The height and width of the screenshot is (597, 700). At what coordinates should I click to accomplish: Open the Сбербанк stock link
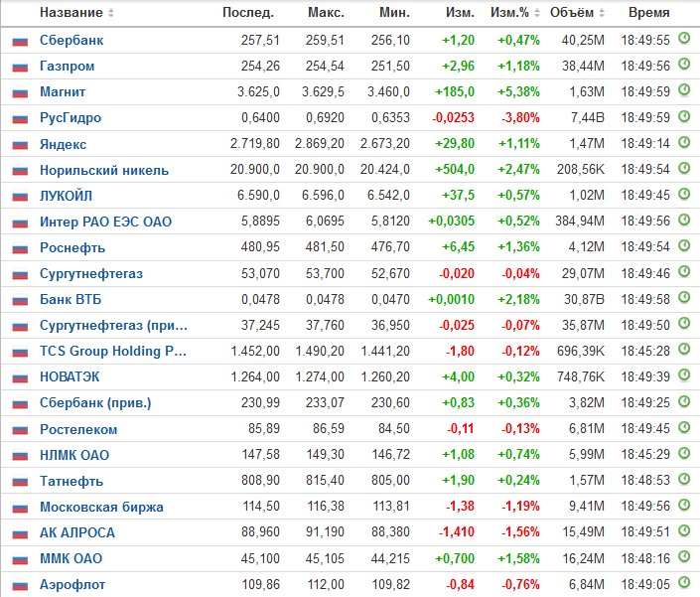[x=71, y=40]
